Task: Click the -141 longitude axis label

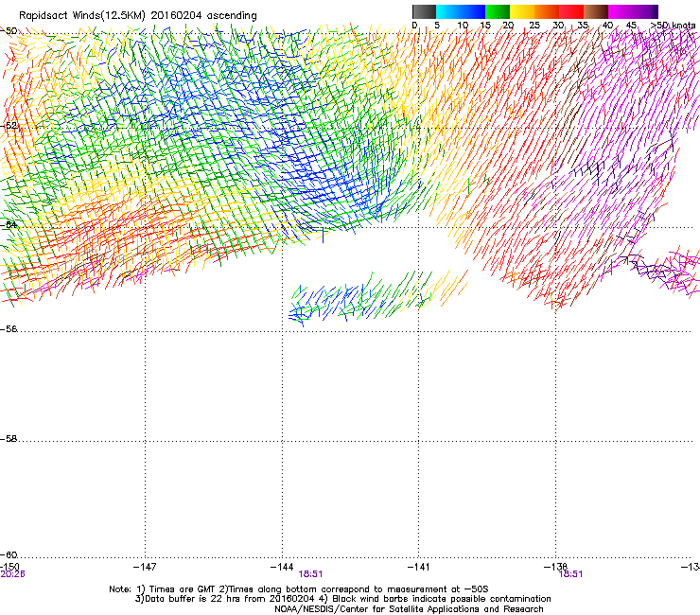Action: pos(419,567)
